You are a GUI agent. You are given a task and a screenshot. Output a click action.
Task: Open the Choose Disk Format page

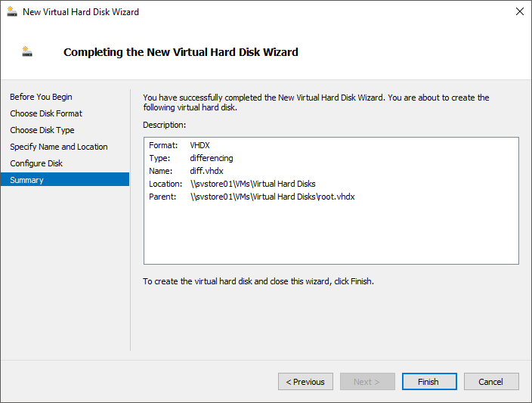click(46, 113)
